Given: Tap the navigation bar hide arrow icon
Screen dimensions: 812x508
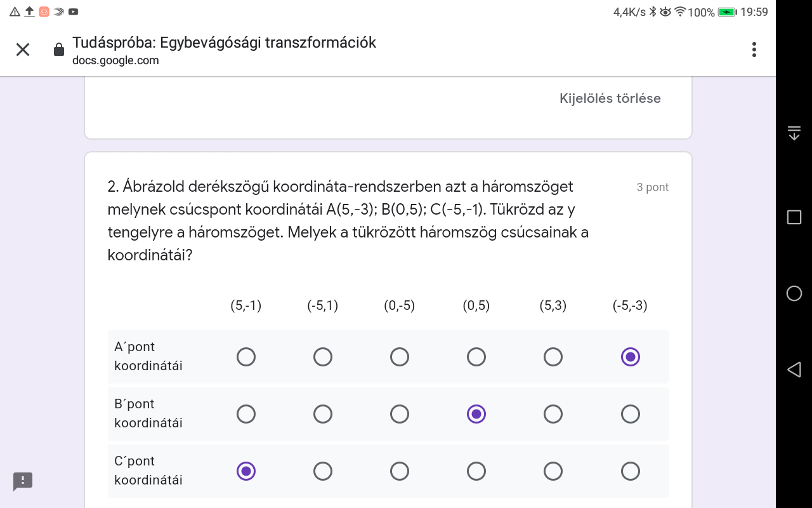Looking at the screenshot, I should tap(794, 133).
